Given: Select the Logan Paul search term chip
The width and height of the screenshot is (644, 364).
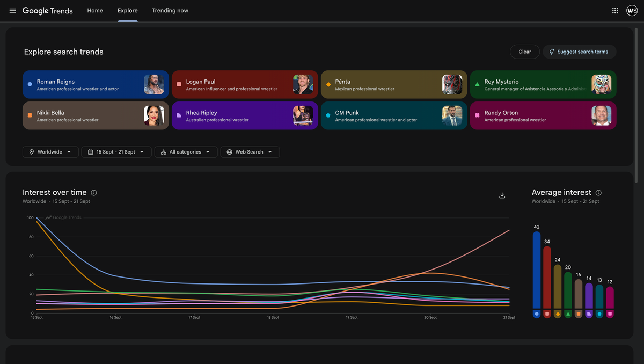Looking at the screenshot, I should coord(245,85).
